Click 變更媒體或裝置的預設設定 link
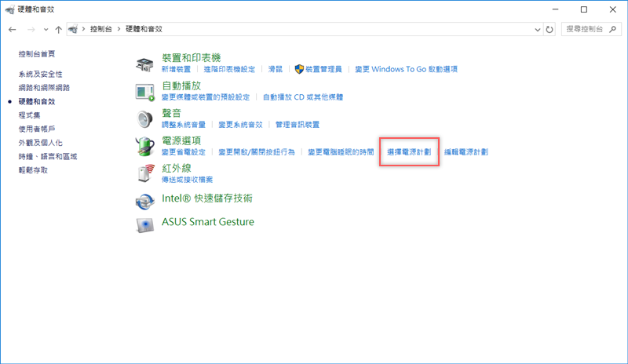 coord(206,97)
